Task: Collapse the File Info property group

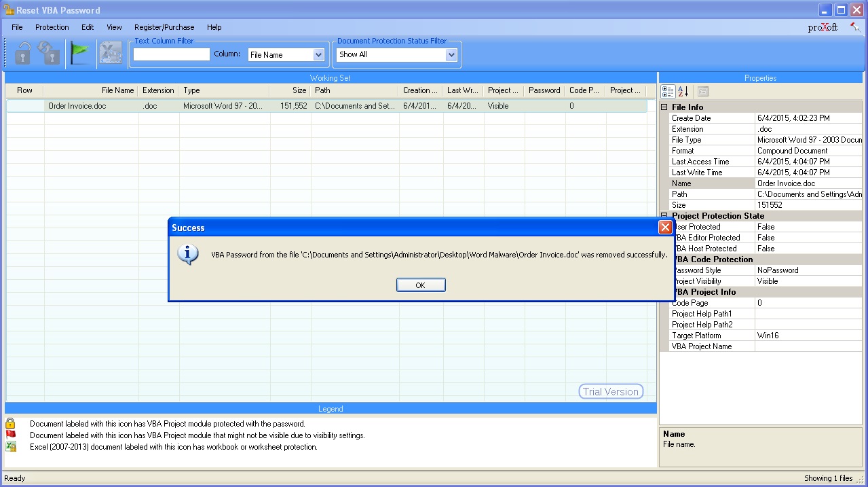Action: tap(664, 107)
